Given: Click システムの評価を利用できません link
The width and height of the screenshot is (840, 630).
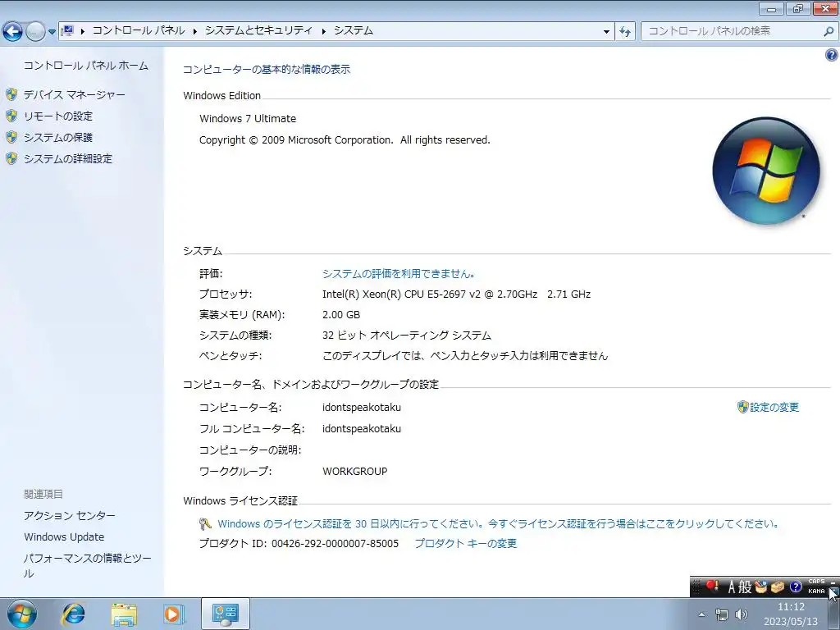Looking at the screenshot, I should point(399,274).
